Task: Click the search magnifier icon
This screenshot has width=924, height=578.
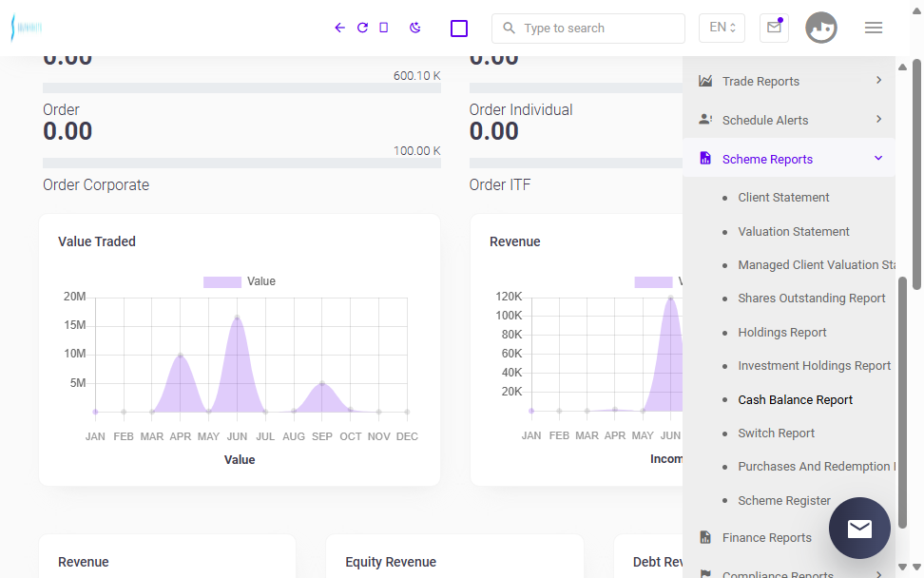Action: (509, 28)
